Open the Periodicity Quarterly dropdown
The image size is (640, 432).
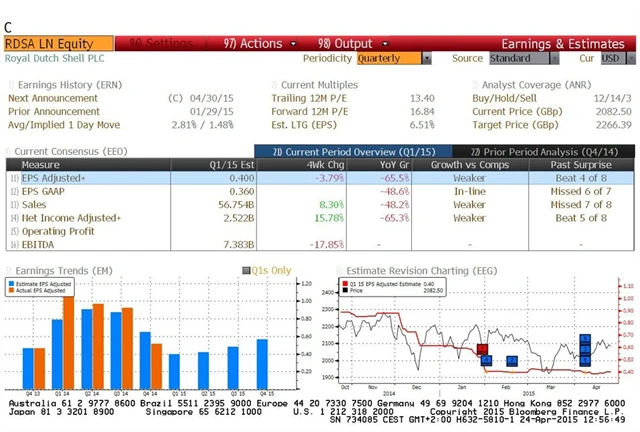394,59
